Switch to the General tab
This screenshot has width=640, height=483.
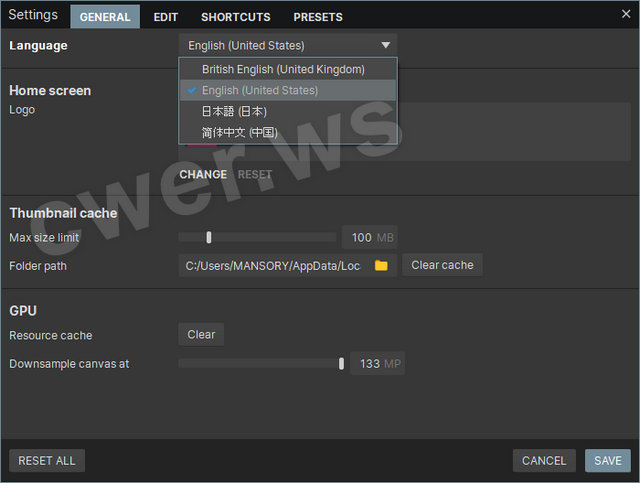[105, 17]
